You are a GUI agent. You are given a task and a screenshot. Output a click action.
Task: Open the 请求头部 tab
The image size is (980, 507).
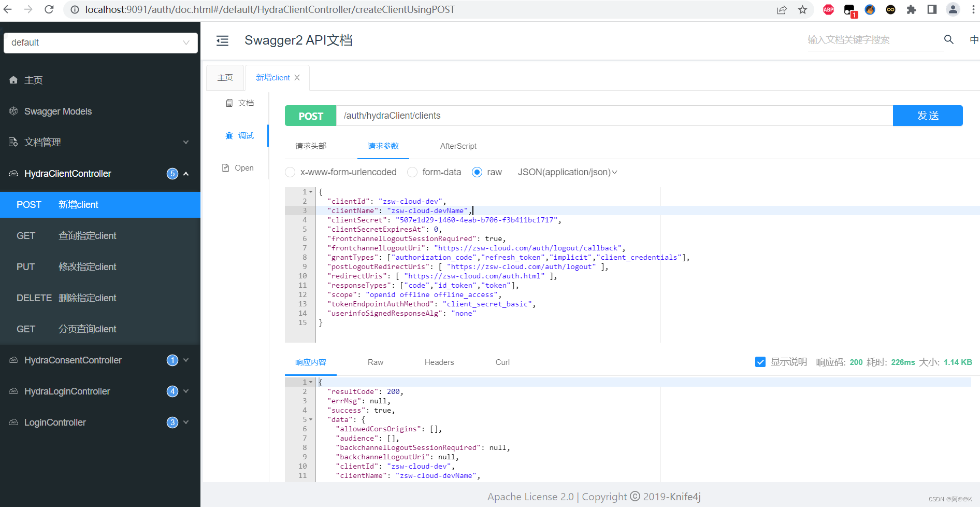[x=311, y=146]
